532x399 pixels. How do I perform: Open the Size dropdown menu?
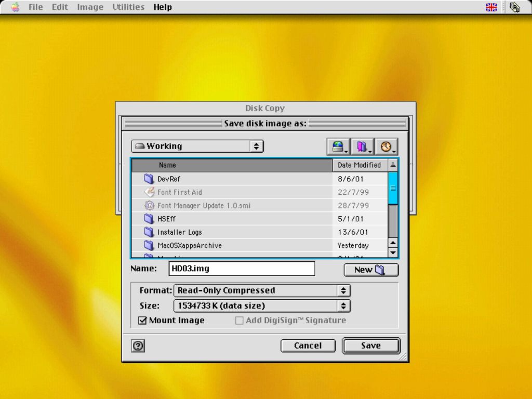[262, 306]
